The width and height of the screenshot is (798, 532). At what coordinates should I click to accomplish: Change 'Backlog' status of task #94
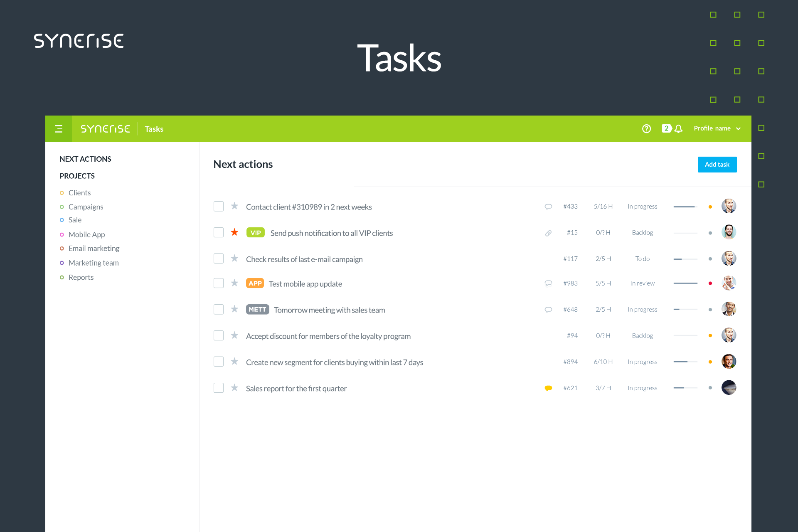642,336
